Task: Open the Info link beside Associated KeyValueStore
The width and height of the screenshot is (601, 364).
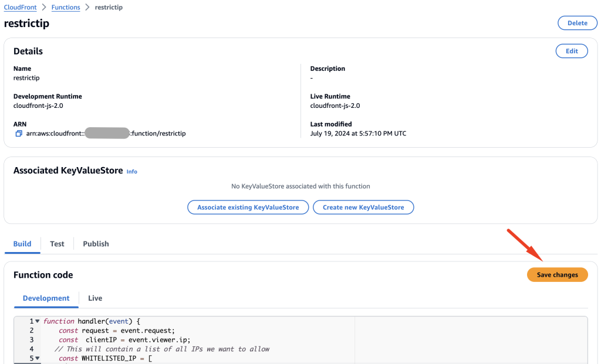Action: [132, 172]
